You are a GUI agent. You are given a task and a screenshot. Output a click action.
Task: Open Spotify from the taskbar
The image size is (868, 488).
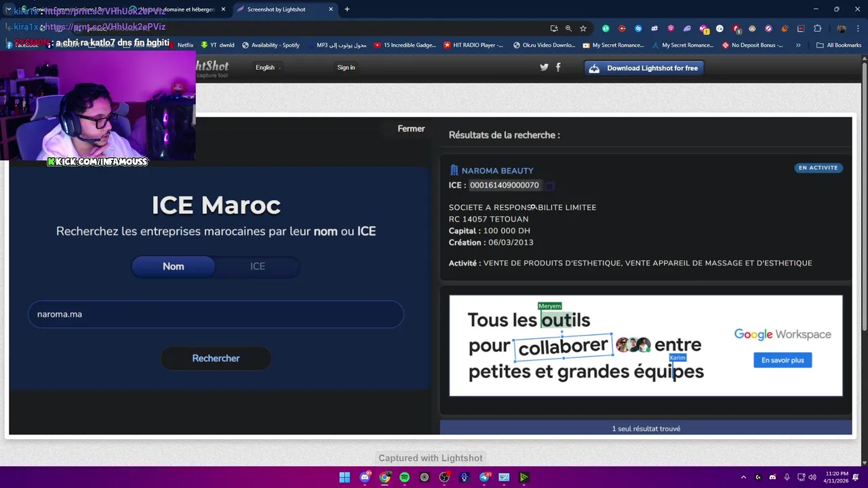click(x=404, y=478)
